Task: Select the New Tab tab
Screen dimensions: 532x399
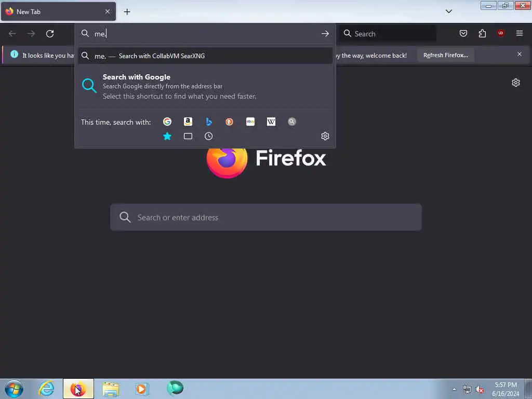Action: pyautogui.click(x=58, y=11)
